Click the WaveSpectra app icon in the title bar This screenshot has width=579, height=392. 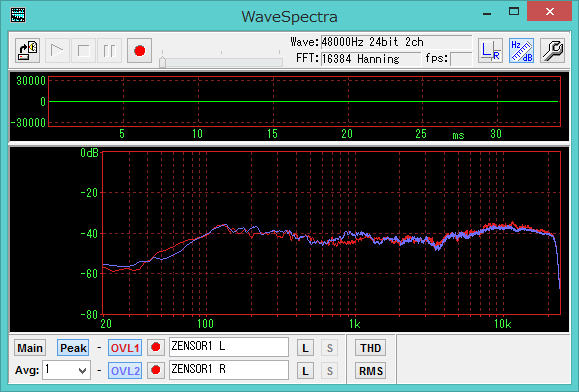[x=18, y=15]
